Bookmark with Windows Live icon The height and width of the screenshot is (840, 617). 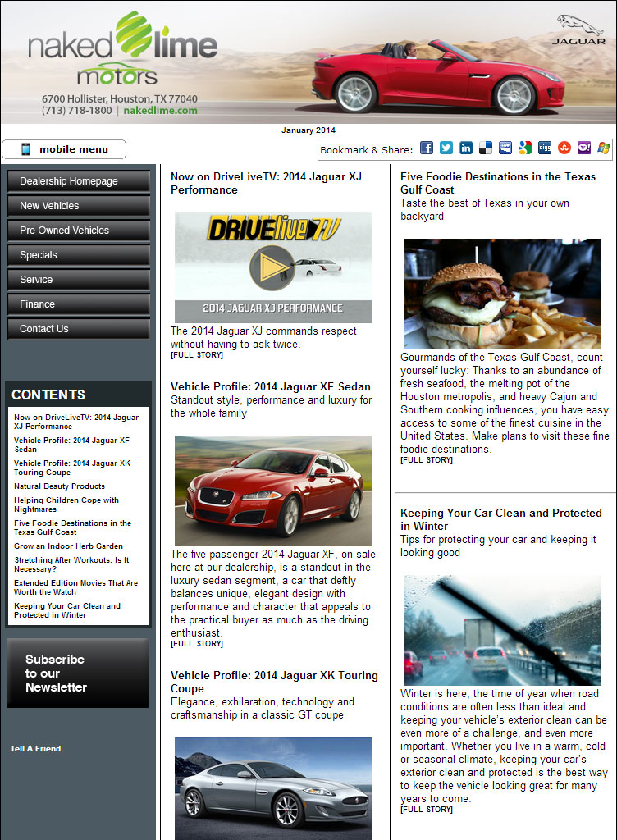(x=604, y=148)
